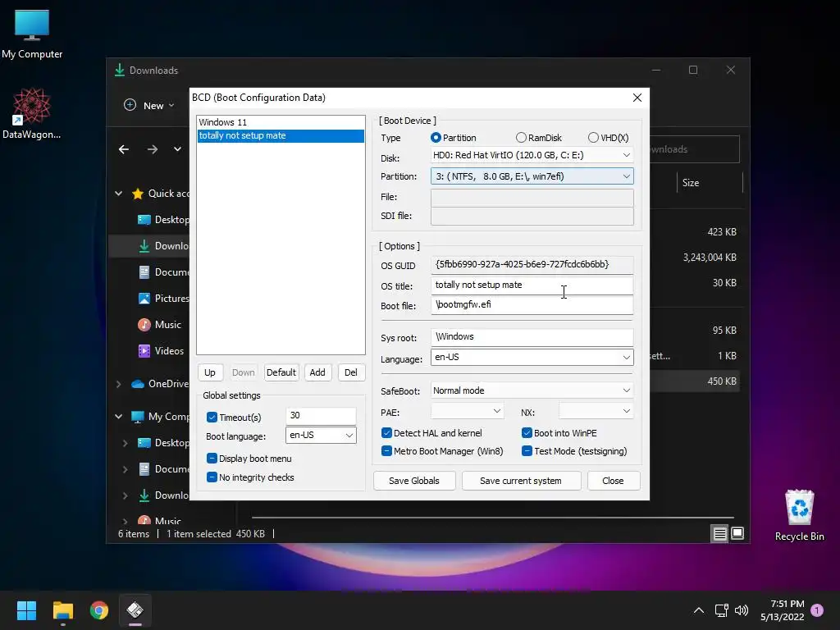Click Back arrow in Downloads window
The height and width of the screenshot is (630, 840).
124,149
